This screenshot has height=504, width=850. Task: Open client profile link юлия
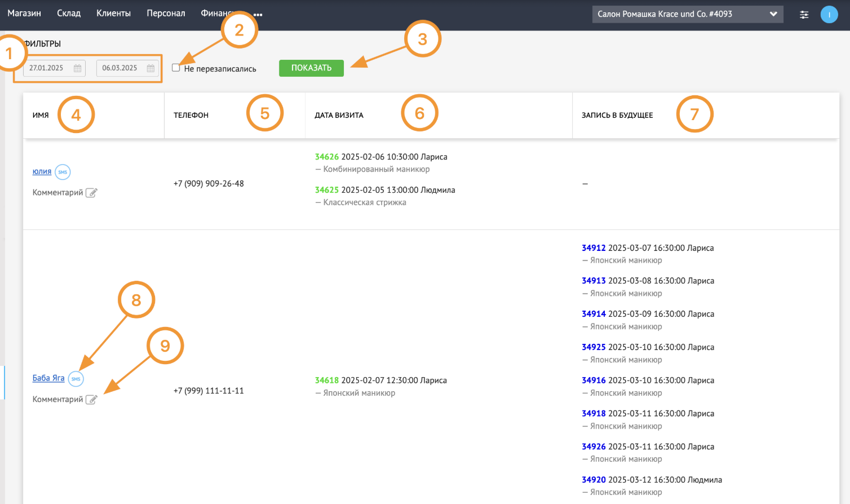(x=42, y=171)
